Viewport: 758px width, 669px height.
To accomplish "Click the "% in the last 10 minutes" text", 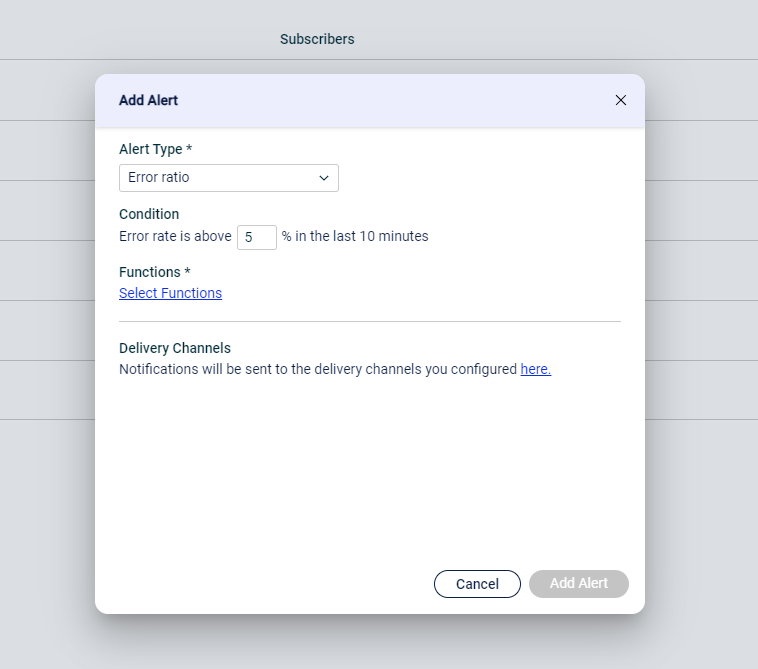I will (355, 236).
